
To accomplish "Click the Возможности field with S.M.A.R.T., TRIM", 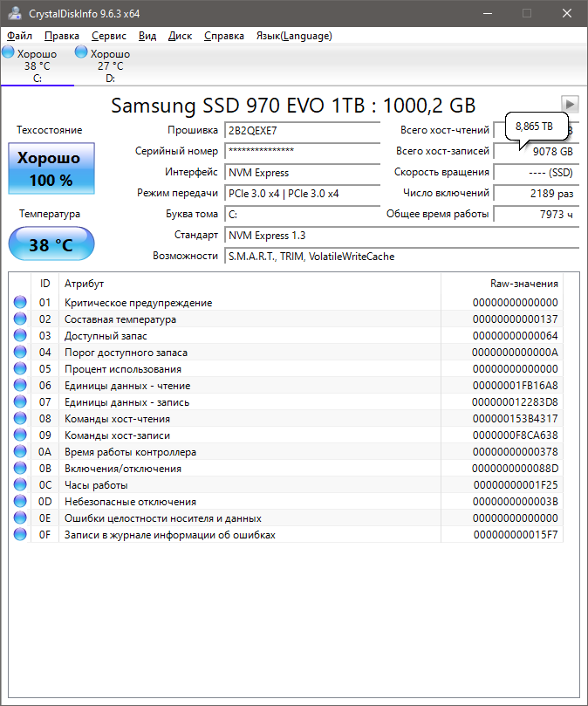I will click(401, 257).
